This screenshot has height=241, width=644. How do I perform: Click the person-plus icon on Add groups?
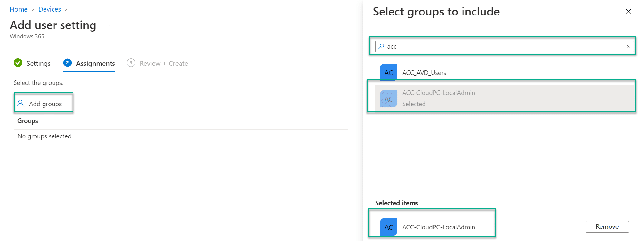tap(21, 104)
